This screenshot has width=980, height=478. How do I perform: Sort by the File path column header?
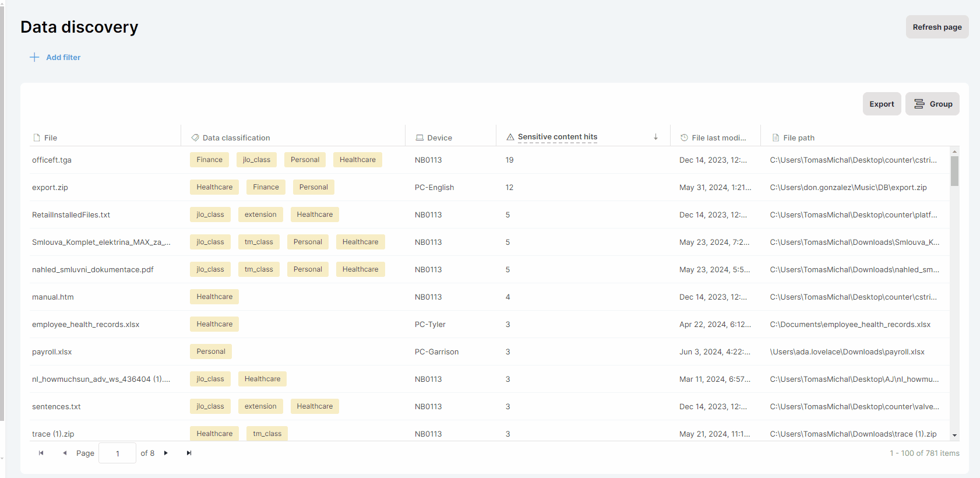point(799,138)
